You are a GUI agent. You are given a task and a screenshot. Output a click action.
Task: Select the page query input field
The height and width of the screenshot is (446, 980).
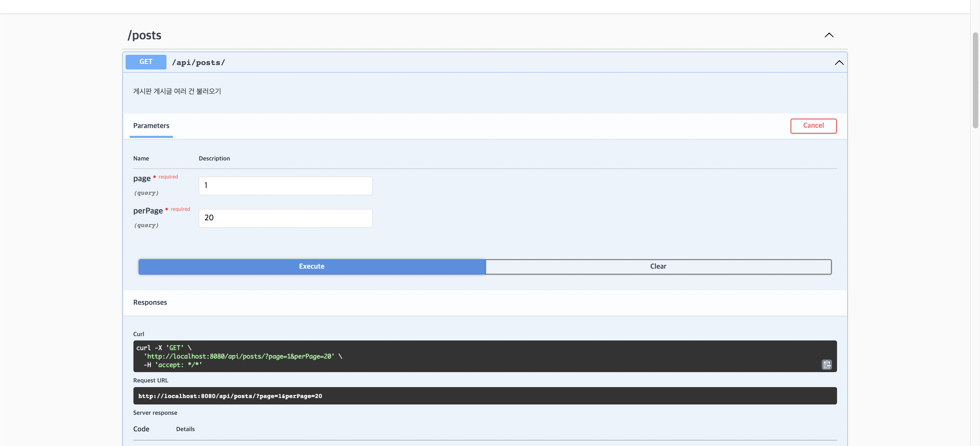(285, 185)
